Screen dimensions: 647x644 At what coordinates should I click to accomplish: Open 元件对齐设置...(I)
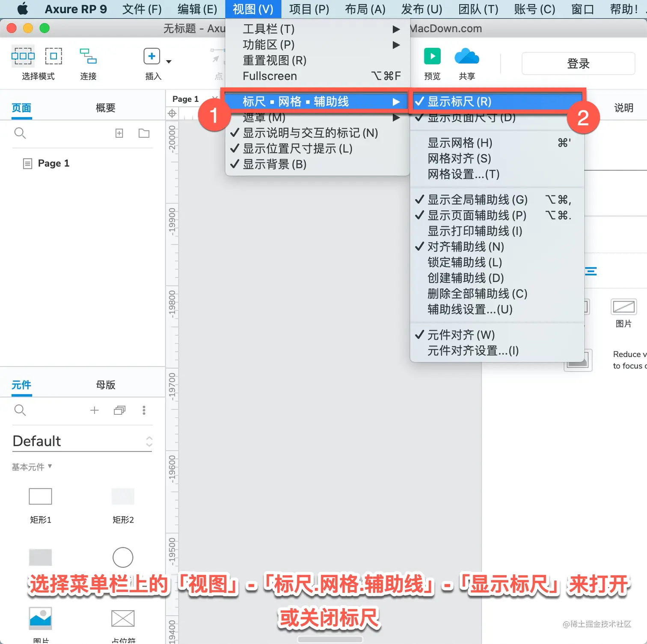(497, 351)
